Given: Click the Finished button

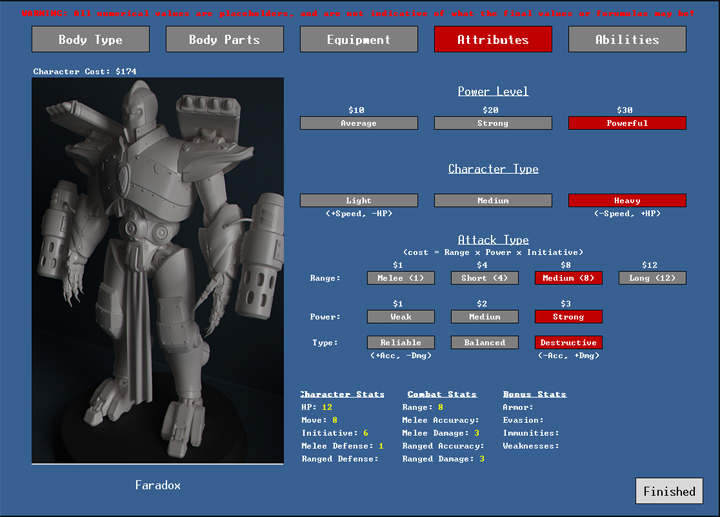Looking at the screenshot, I should [669, 491].
